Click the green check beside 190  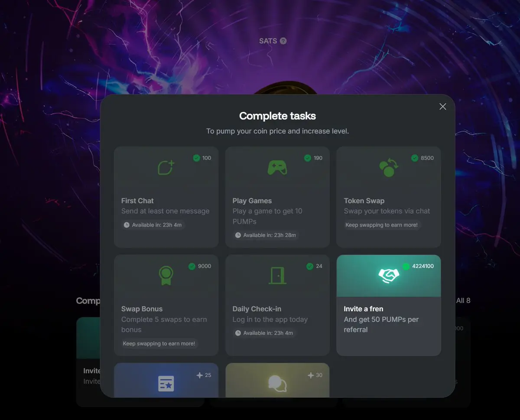308,158
